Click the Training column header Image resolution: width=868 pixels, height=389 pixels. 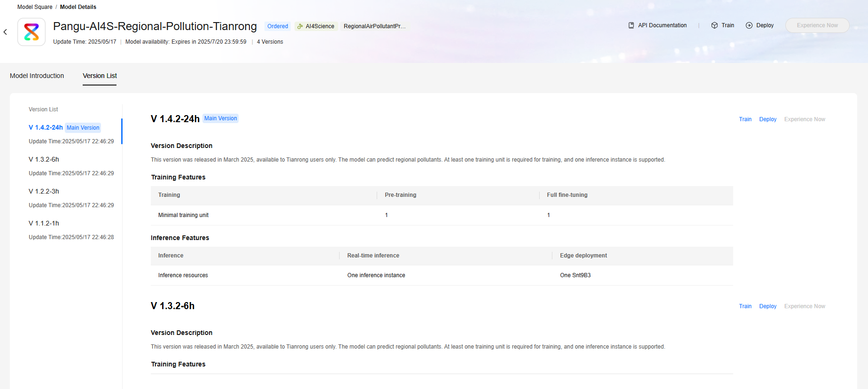click(169, 195)
